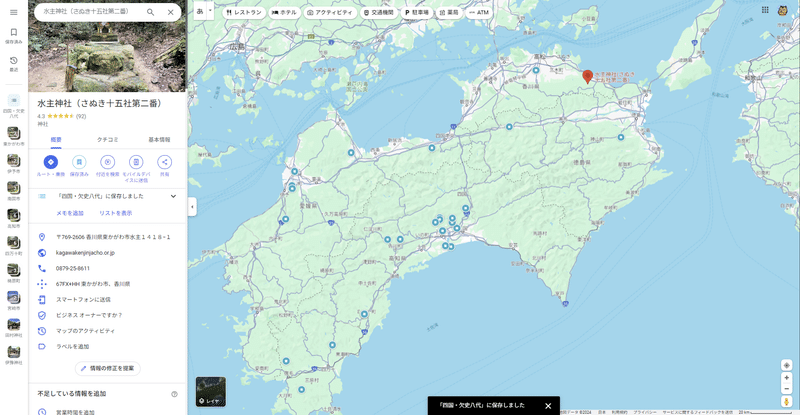The height and width of the screenshot is (415, 800).
Task: Open the input method dropdown arrow
Action: (210, 11)
